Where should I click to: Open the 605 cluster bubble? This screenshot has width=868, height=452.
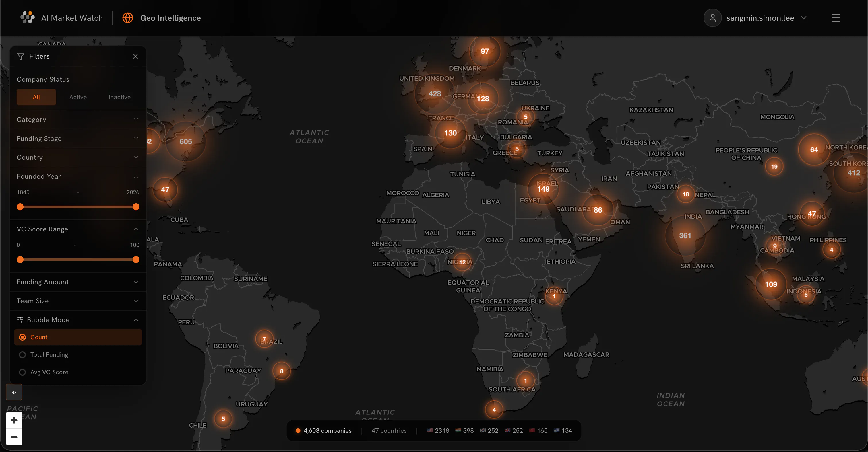click(186, 142)
